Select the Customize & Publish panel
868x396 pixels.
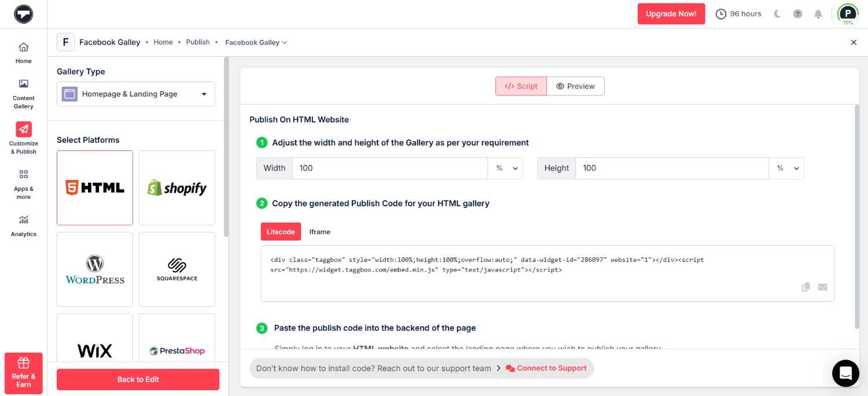pos(23,138)
